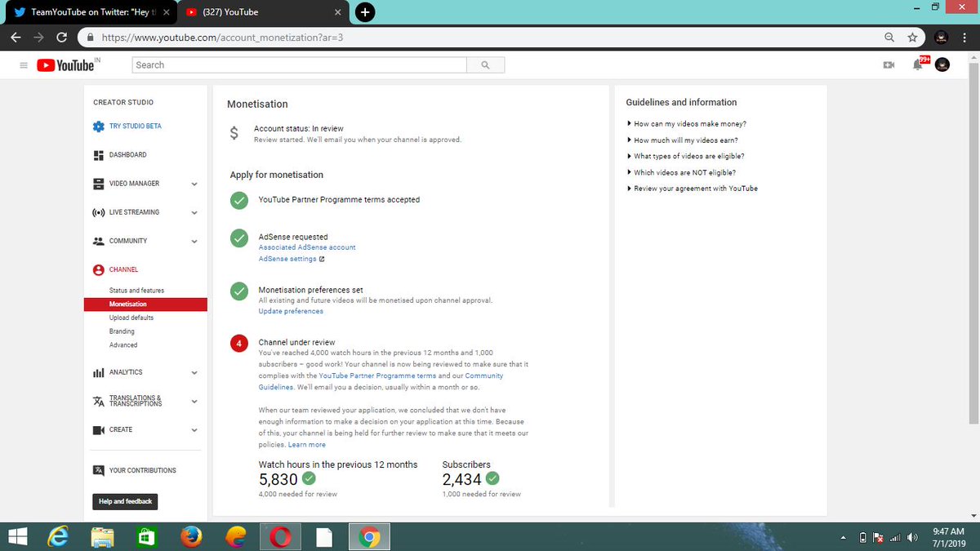Open the create video camera icon
Image resolution: width=980 pixels, height=551 pixels.
[889, 65]
